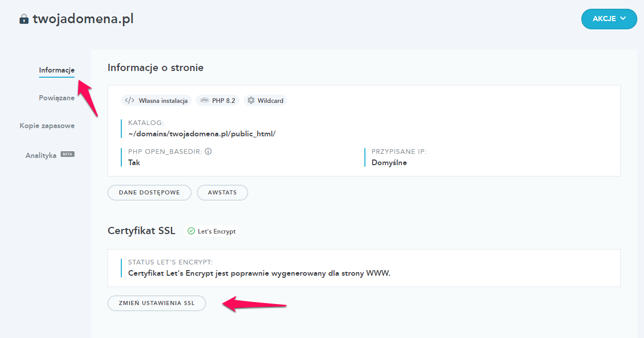Click the DANE DOSTĘPOWE button
644x338 pixels.
click(x=150, y=192)
